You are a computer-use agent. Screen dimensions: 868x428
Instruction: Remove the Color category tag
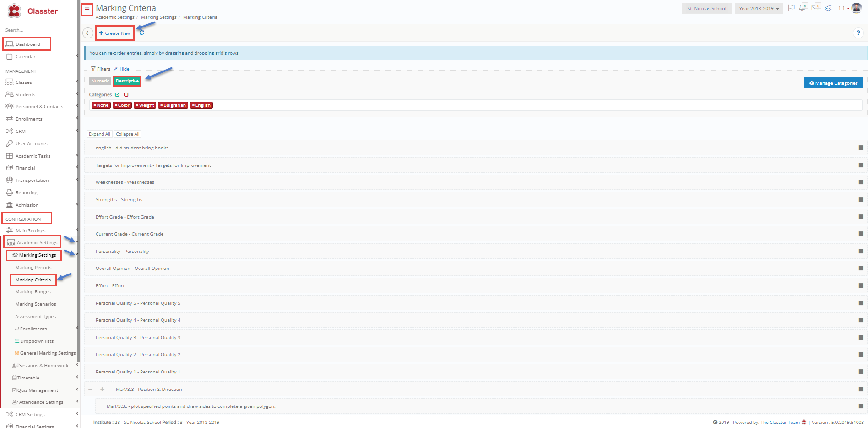(x=116, y=105)
